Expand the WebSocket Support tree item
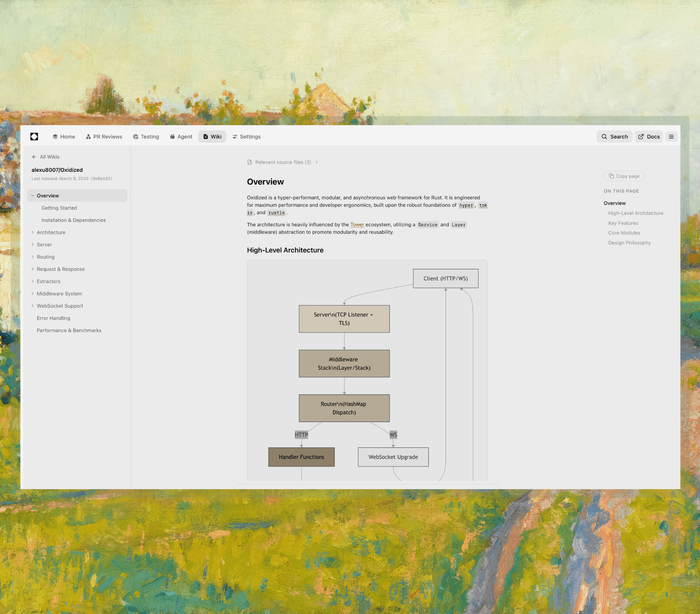Screen dimensions: 700x614 point(33,306)
